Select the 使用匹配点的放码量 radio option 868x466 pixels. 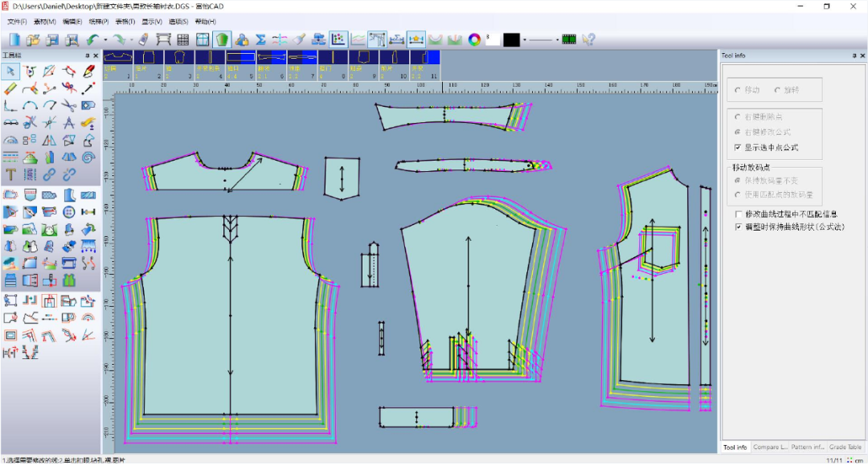point(737,194)
